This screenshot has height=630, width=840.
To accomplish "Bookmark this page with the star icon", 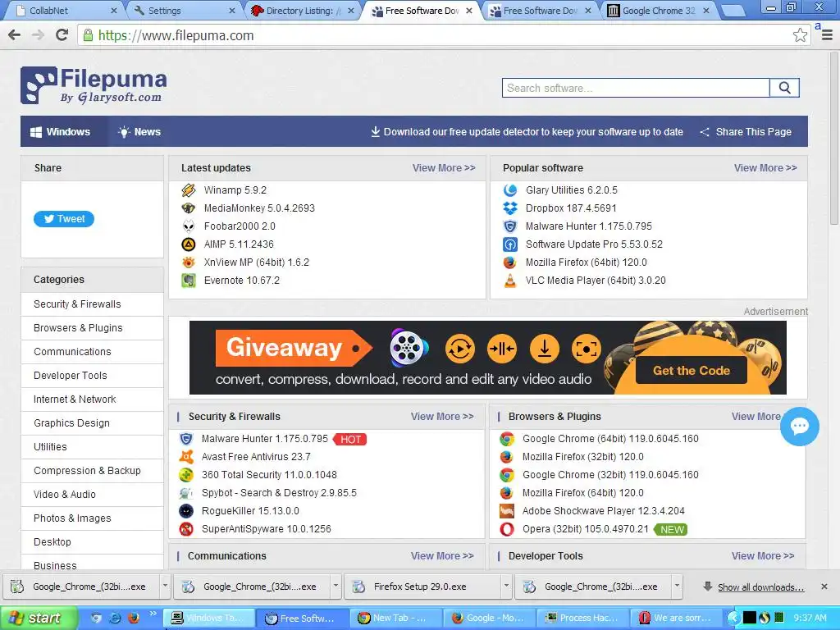I will [x=800, y=35].
